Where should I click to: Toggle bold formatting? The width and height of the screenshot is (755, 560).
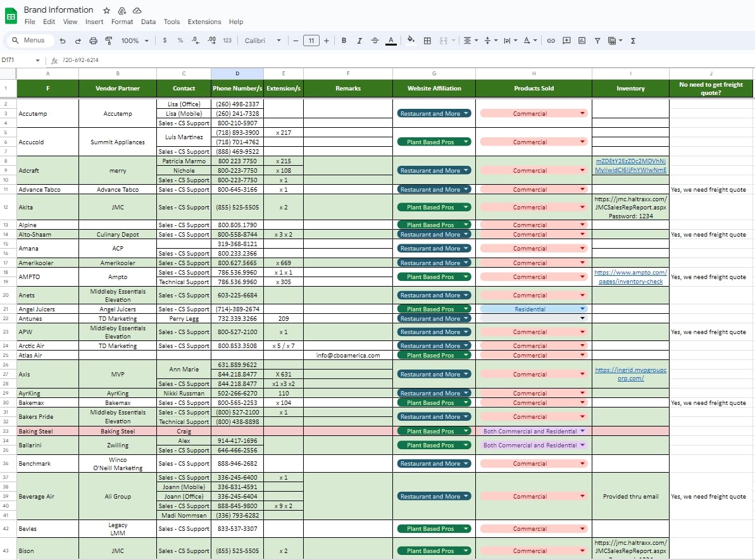[x=344, y=41]
